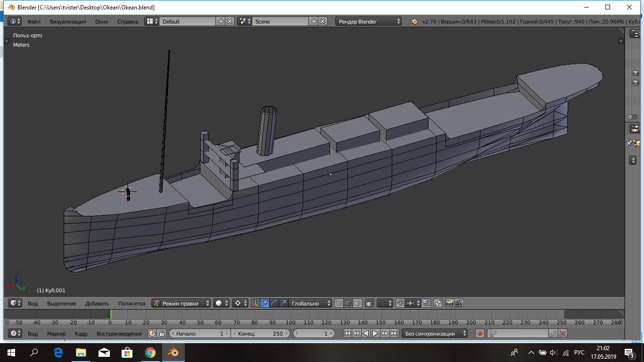Select face selection mode cube icon
This screenshot has height=362, width=644.
[358, 304]
